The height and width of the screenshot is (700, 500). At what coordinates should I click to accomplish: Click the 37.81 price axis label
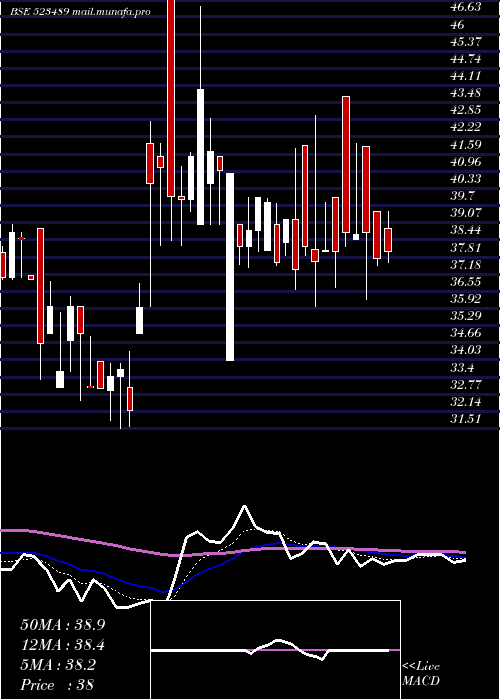point(467,247)
